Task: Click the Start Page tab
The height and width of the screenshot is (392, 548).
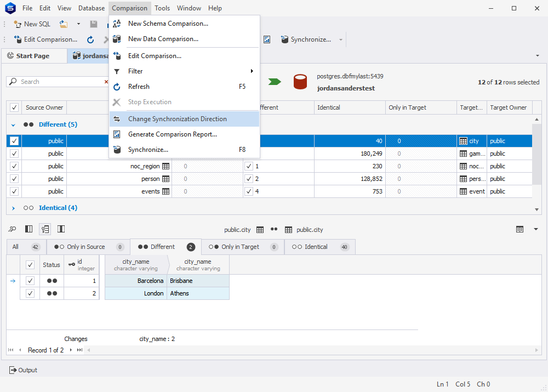Action: click(34, 55)
